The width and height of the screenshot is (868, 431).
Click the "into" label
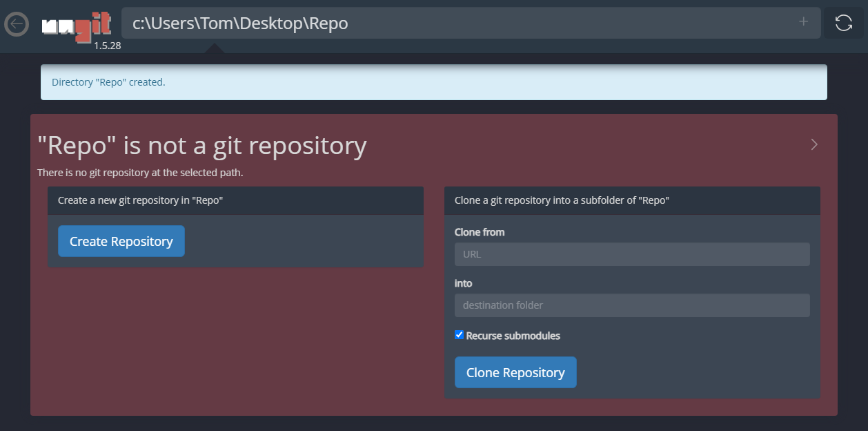(463, 283)
